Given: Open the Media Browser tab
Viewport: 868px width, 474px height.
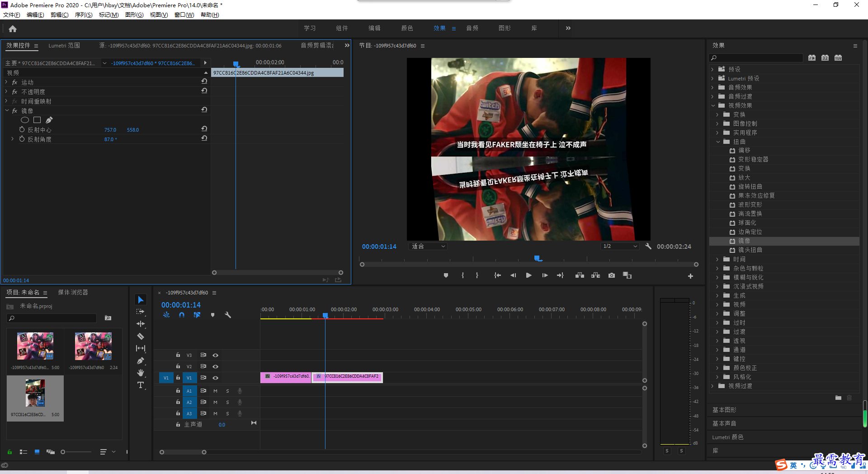Looking at the screenshot, I should click(73, 293).
